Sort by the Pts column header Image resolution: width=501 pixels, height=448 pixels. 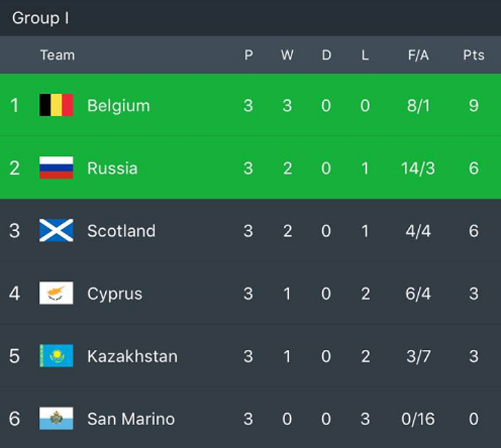(x=474, y=55)
